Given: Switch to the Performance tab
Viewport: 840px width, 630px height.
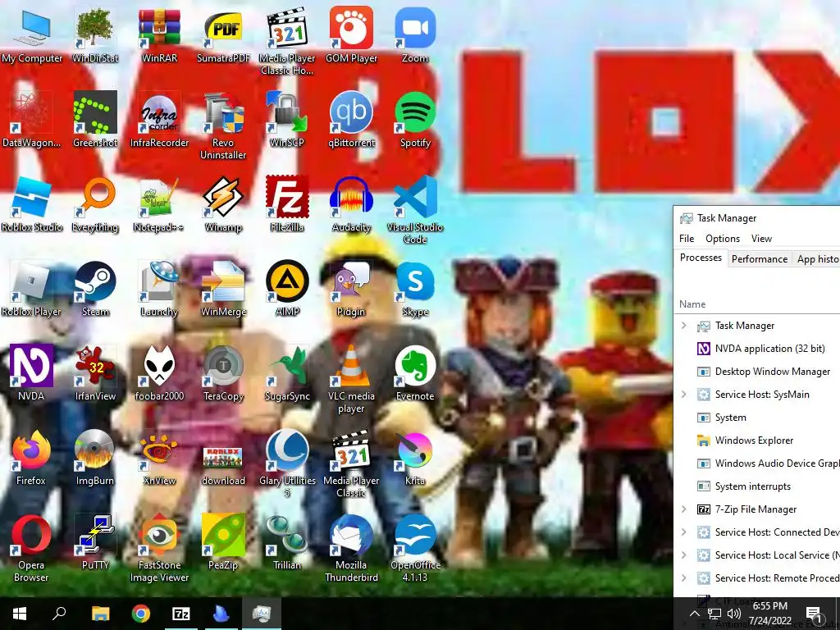Looking at the screenshot, I should point(759,259).
